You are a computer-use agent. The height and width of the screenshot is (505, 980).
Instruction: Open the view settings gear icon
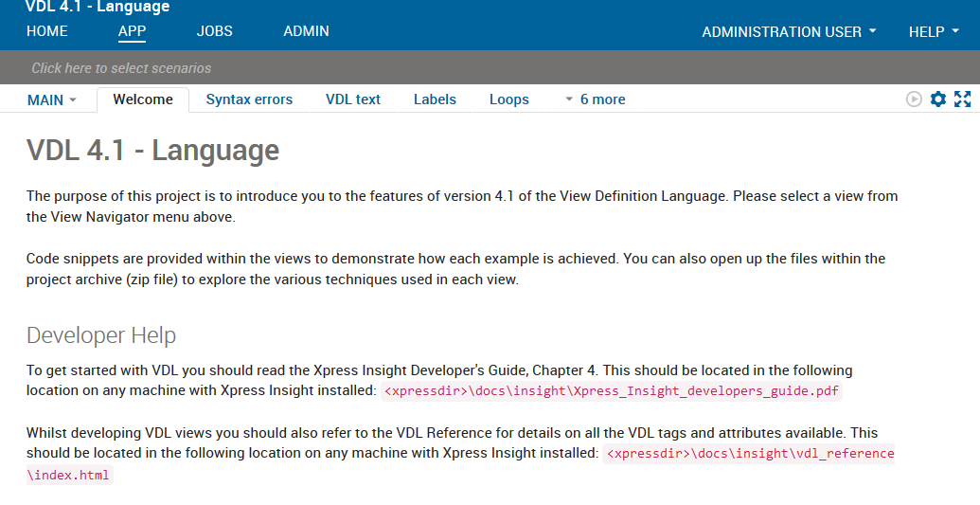point(938,99)
